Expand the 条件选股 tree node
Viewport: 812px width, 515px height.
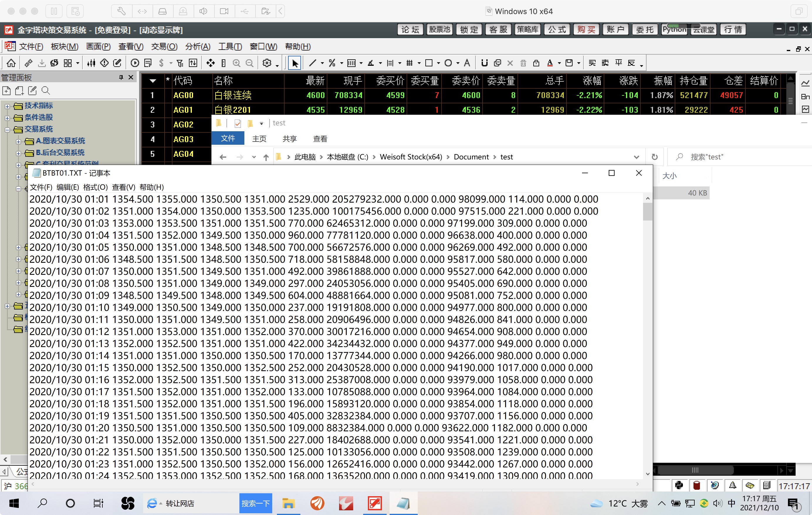coord(7,118)
